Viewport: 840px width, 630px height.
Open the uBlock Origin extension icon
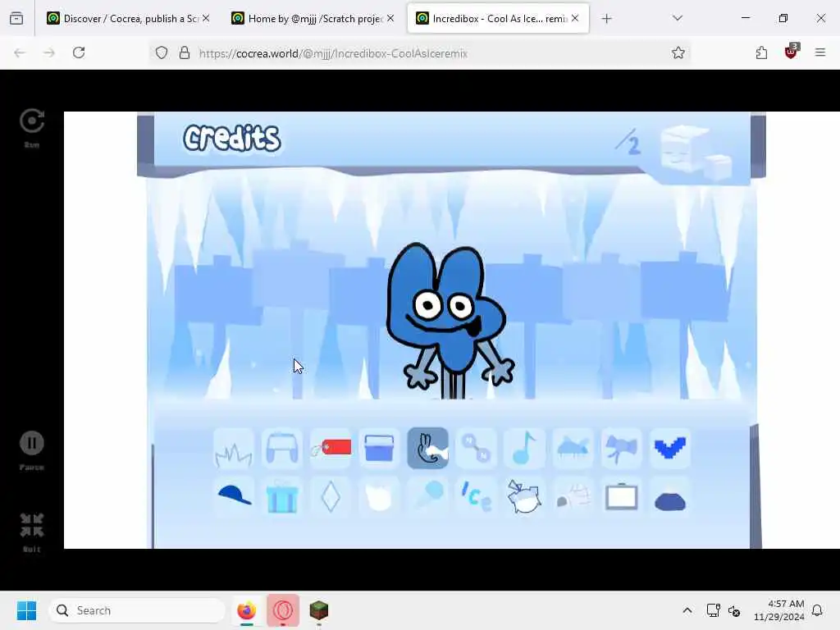(x=791, y=52)
